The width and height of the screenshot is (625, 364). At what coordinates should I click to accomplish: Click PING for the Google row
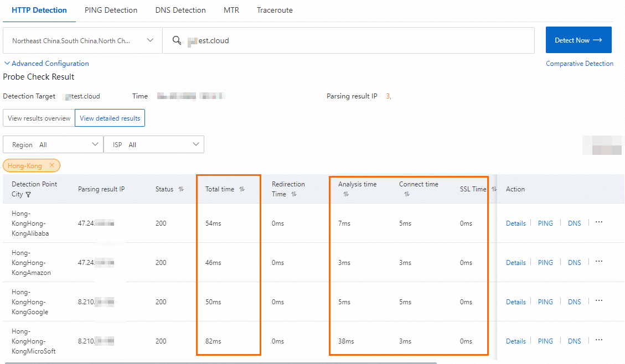click(x=545, y=302)
